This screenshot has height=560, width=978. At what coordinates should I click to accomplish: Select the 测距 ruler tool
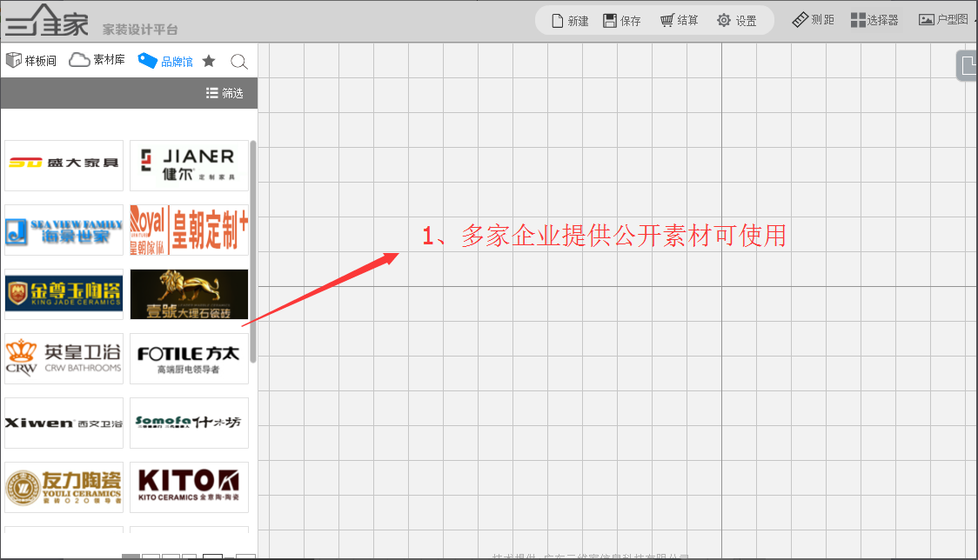point(814,20)
